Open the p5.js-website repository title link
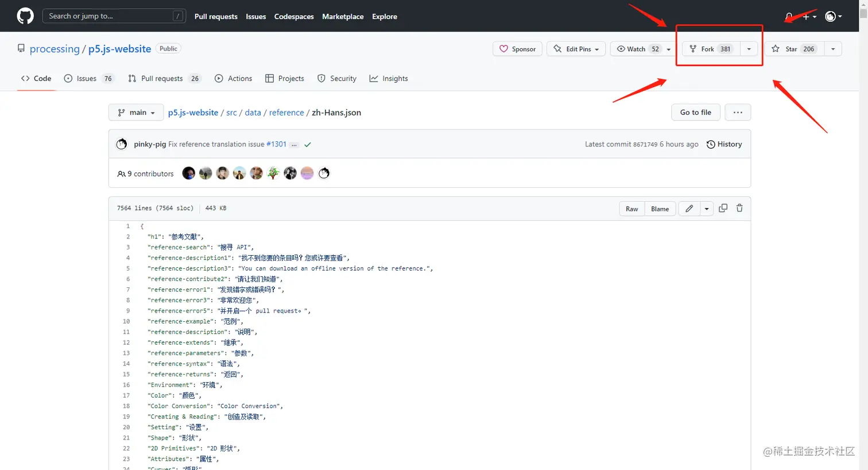 (x=119, y=49)
